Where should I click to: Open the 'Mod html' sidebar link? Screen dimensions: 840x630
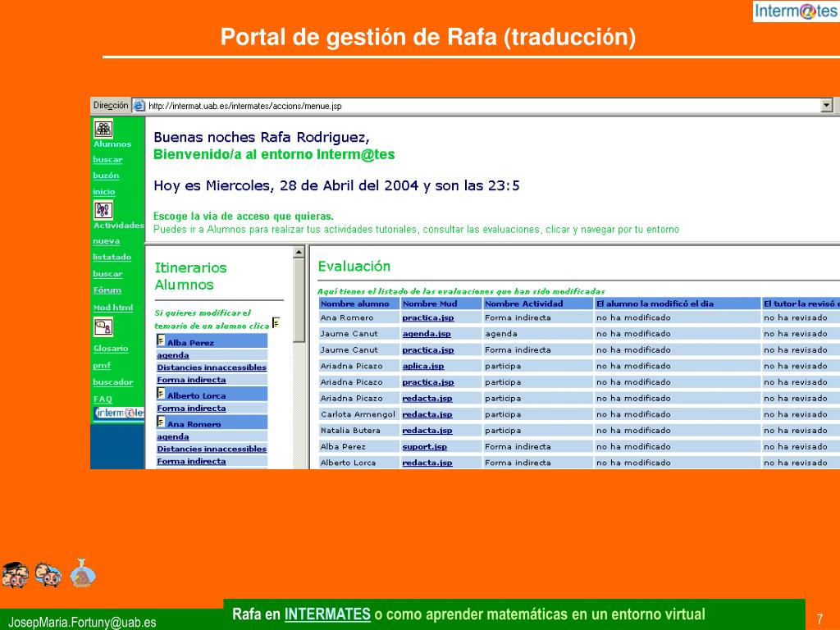pos(113,308)
